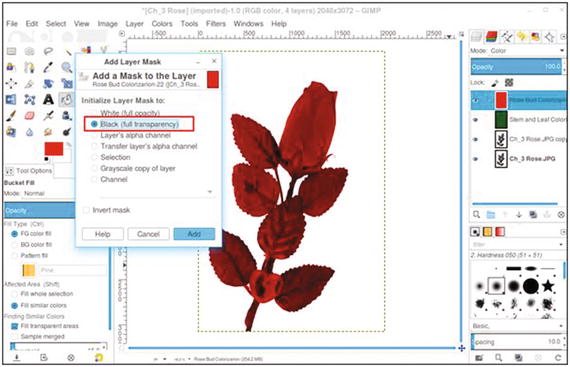Select the Eraser tool

tap(29, 116)
